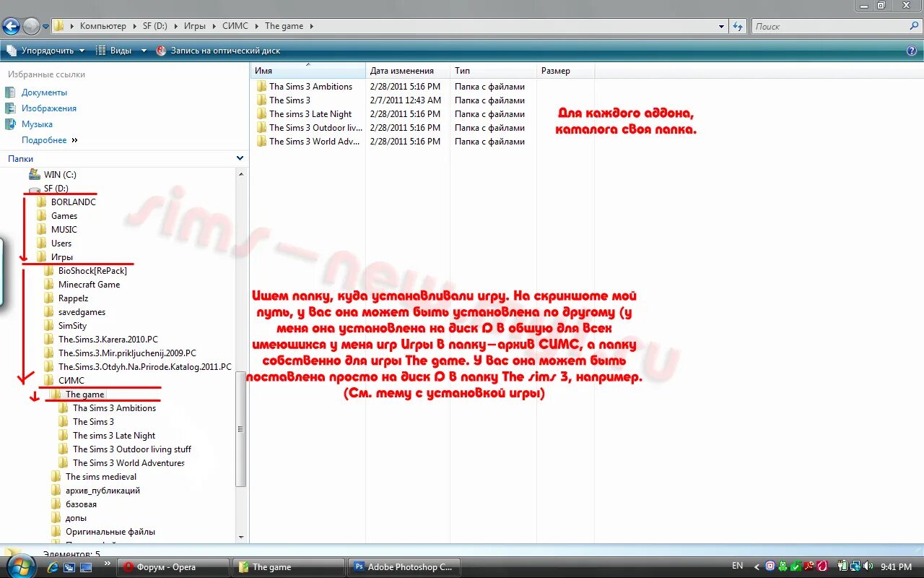This screenshot has width=924, height=578.
Task: Click the address bar refresh button
Action: 737,26
